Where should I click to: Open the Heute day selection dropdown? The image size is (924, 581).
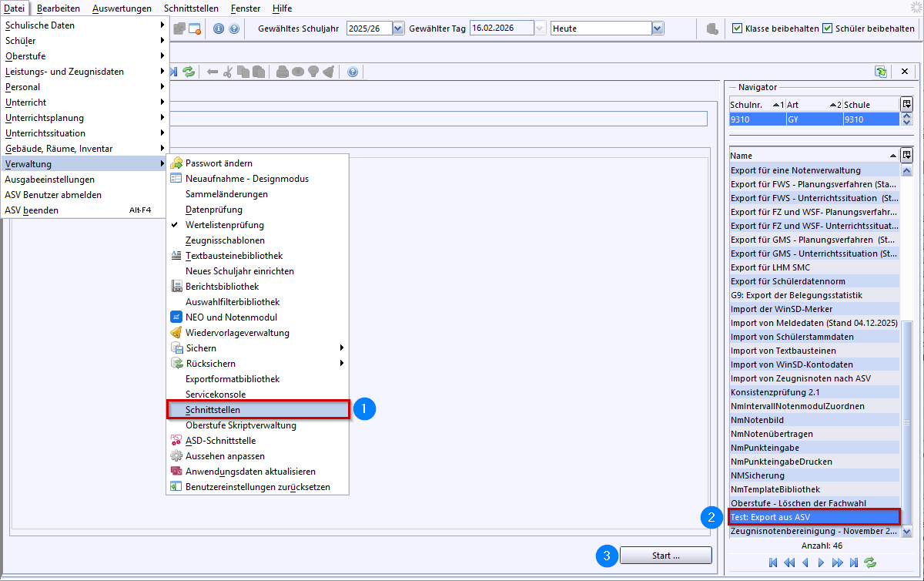click(x=658, y=29)
